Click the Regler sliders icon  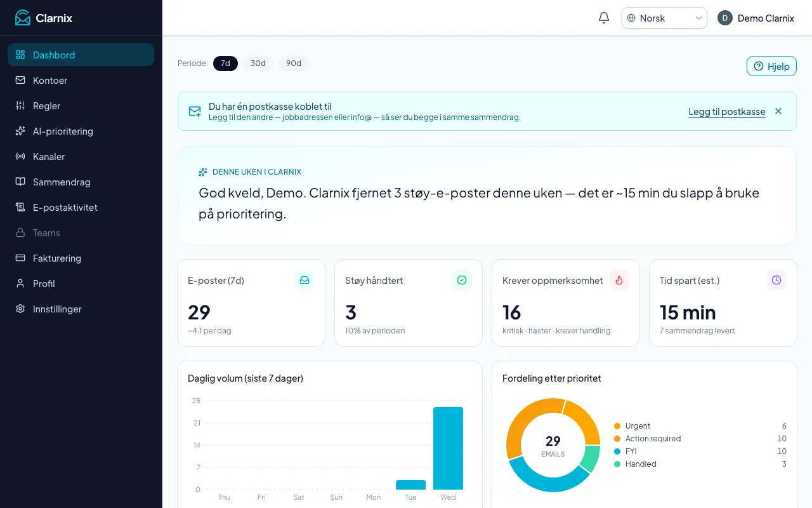[x=20, y=105]
